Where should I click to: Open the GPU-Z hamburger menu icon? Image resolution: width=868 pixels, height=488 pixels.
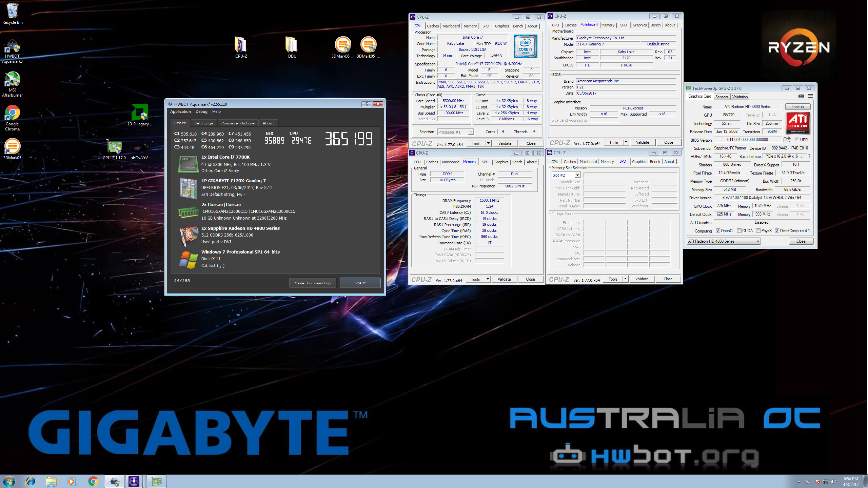(810, 96)
